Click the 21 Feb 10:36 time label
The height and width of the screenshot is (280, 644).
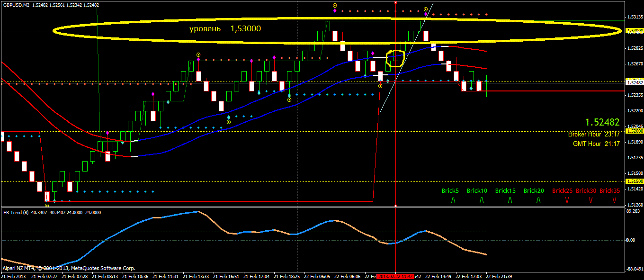pyautogui.click(x=135, y=276)
